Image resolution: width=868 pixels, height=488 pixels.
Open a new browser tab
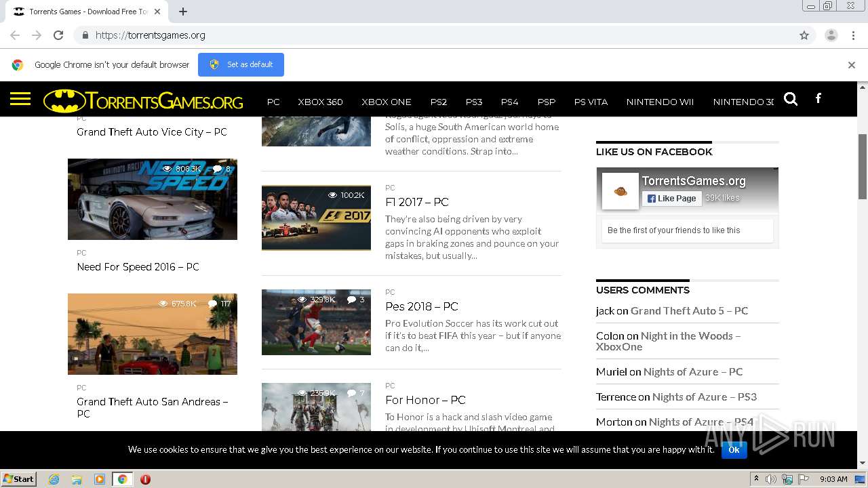[183, 12]
